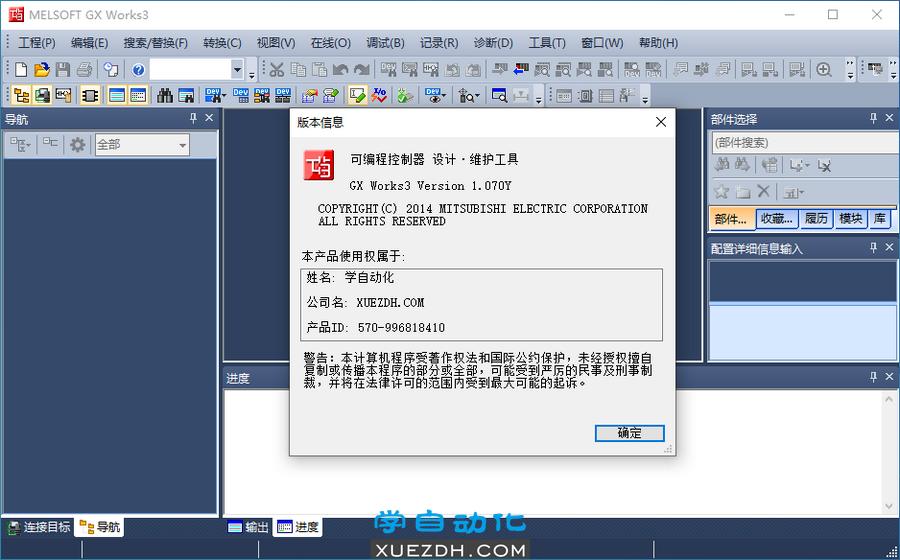The image size is (900, 560).
Task: Open the tower search dropdown icon
Action: coord(469,95)
